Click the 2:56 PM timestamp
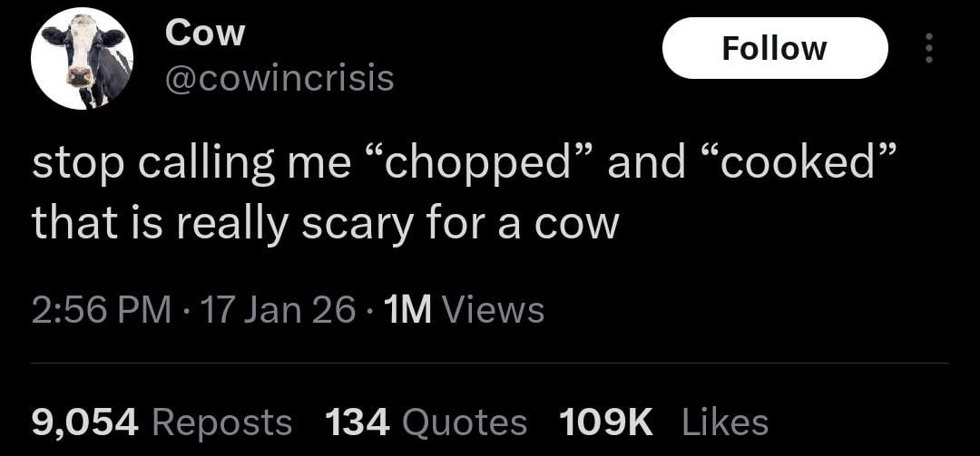The image size is (980, 456). tap(101, 311)
